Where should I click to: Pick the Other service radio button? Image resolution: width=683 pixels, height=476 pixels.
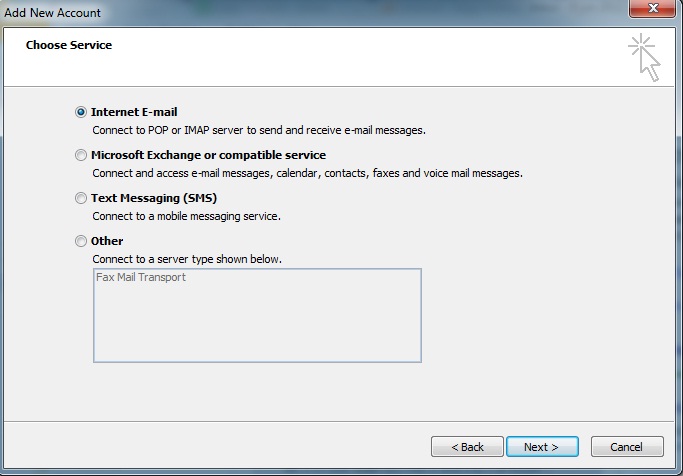pyautogui.click(x=81, y=241)
